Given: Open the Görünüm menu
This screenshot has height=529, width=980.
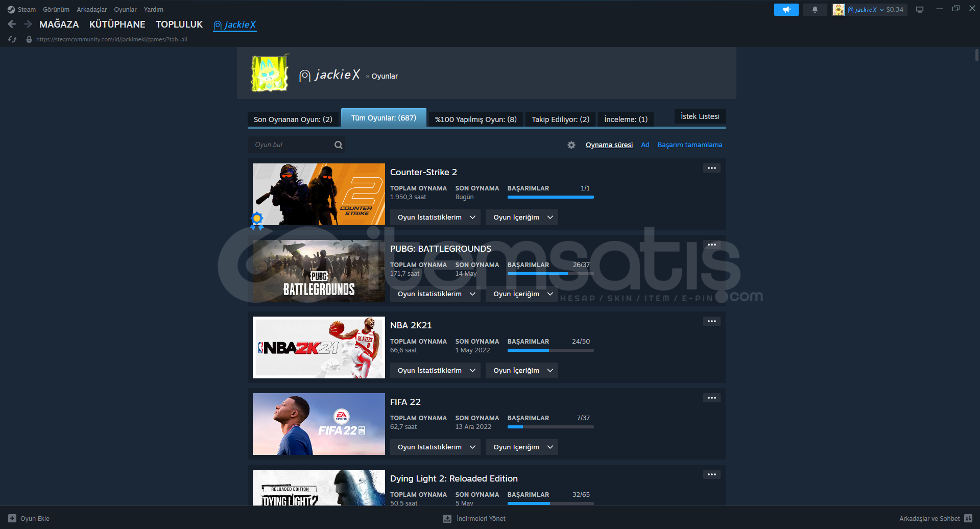Looking at the screenshot, I should pos(56,10).
